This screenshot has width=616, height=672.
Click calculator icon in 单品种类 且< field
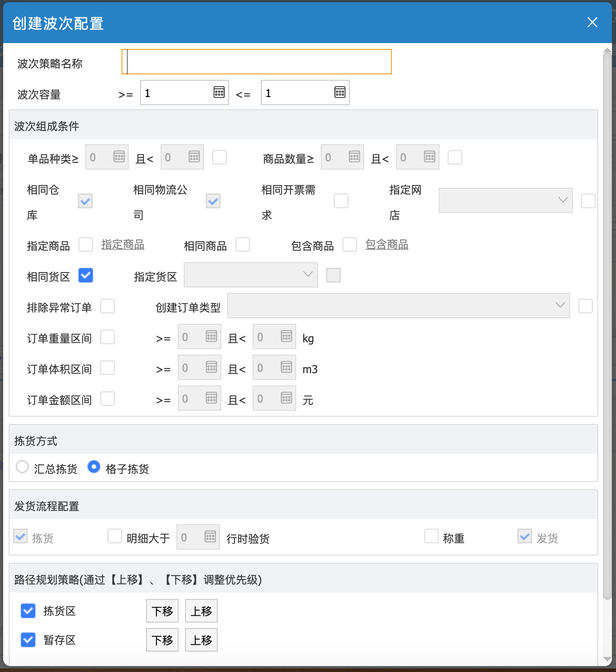(194, 156)
